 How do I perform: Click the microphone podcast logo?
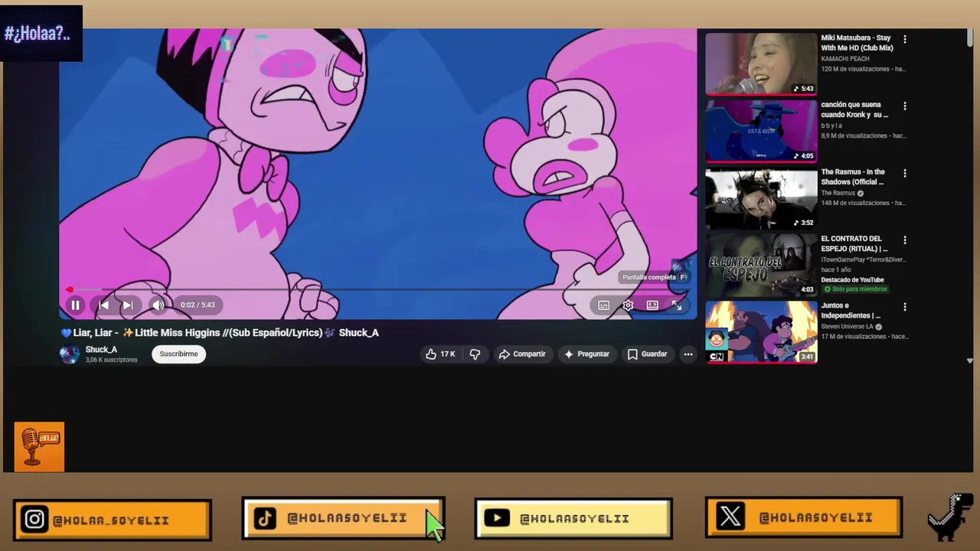[39, 447]
